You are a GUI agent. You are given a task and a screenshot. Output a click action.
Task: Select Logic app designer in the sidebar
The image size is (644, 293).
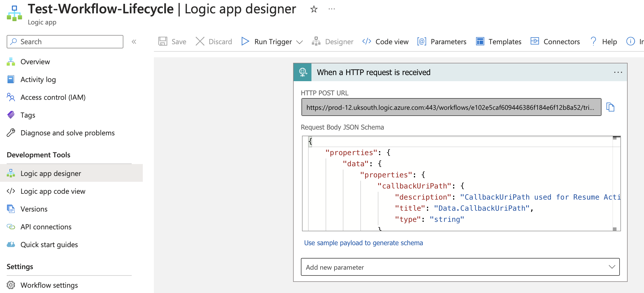[71, 173]
